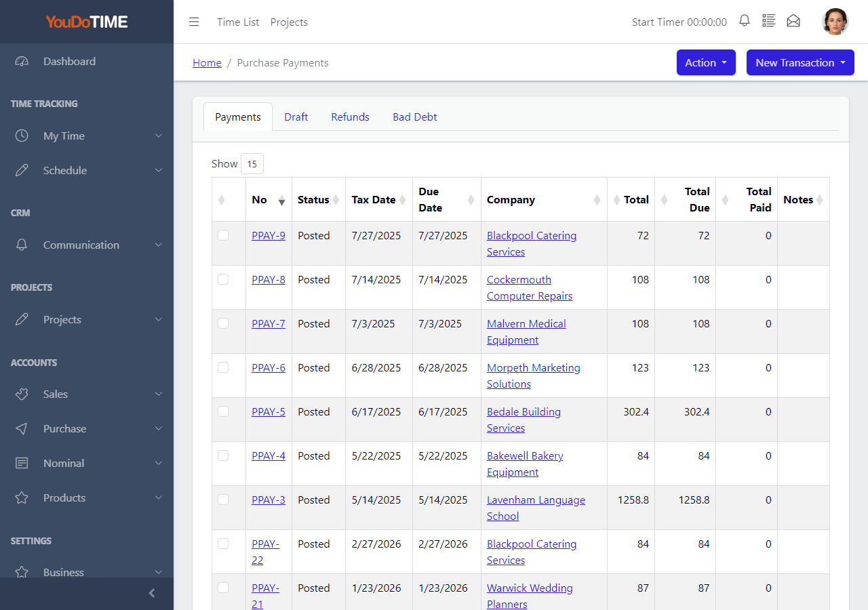Select the PPAY-8 row checkbox

pyautogui.click(x=223, y=279)
